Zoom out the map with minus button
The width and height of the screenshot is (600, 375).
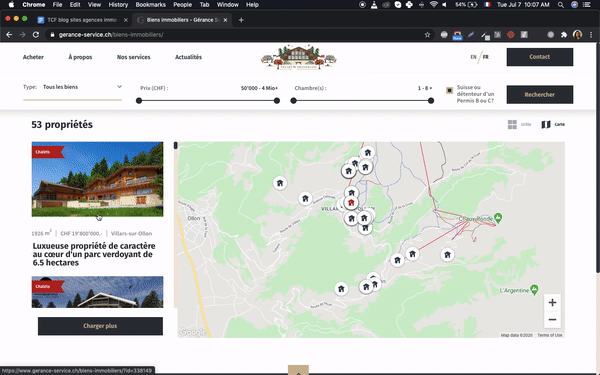[x=552, y=320]
